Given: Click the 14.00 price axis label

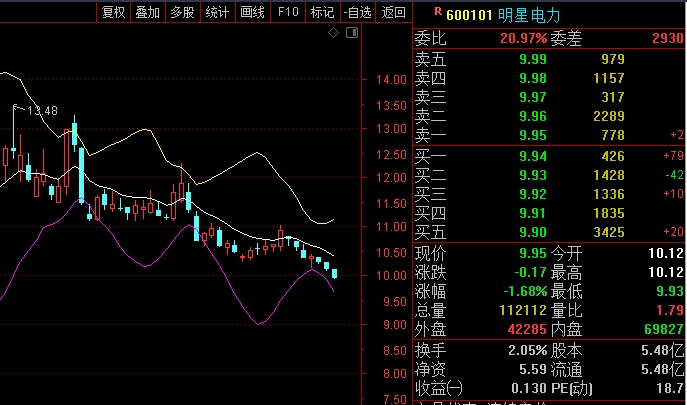Looking at the screenshot, I should (391, 80).
